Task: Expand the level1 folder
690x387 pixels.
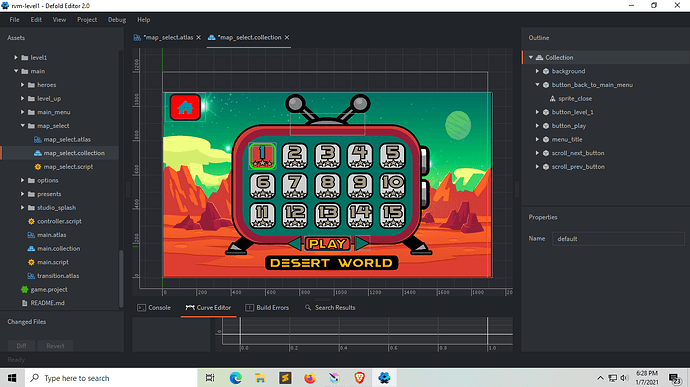Action: tap(16, 58)
